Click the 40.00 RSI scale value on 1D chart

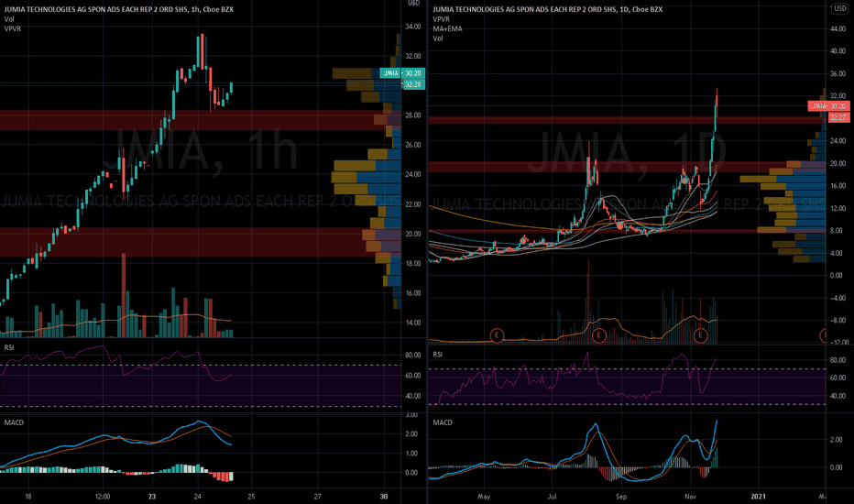pos(838,396)
